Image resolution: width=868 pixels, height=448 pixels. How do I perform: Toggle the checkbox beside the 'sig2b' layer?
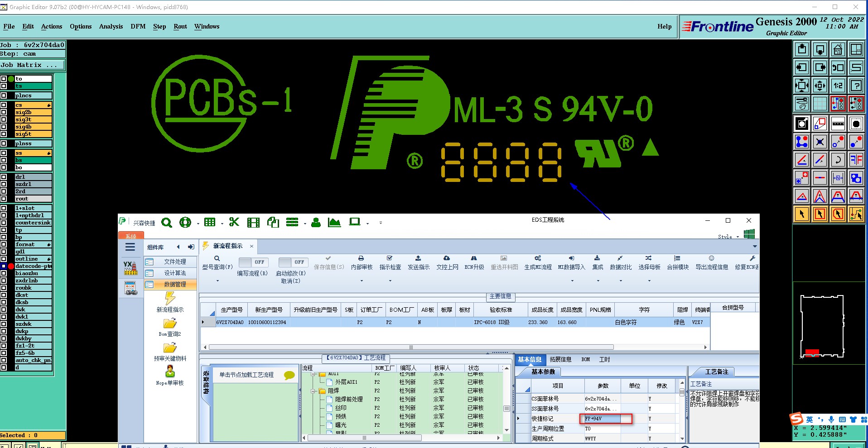click(x=4, y=112)
